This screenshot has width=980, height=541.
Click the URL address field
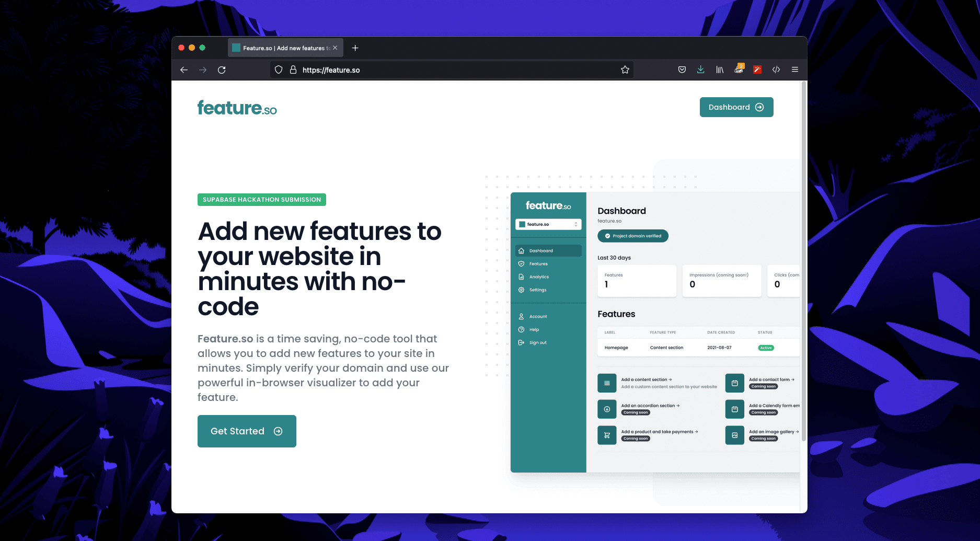(x=452, y=70)
